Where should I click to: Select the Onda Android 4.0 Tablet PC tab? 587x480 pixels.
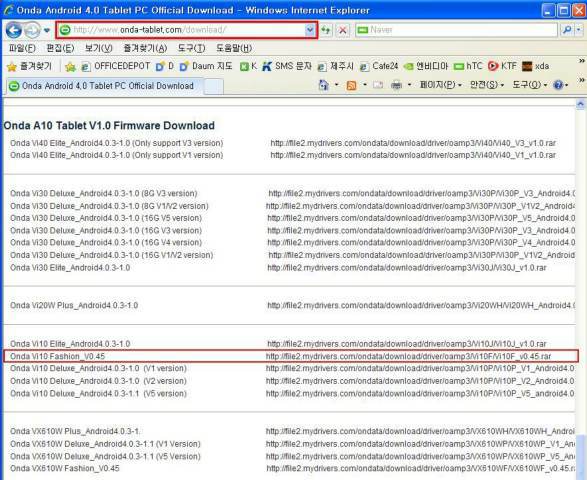click(104, 86)
